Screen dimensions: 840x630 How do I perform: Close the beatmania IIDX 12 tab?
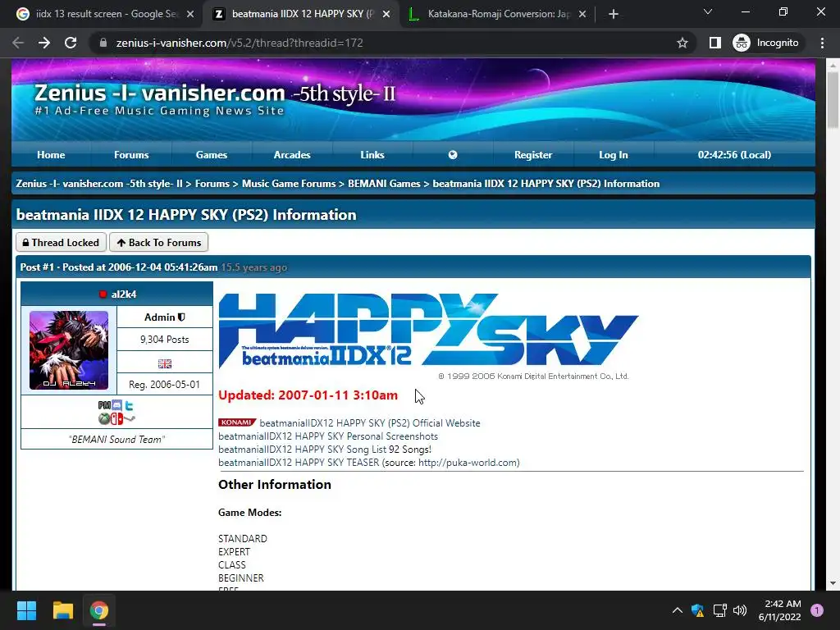click(386, 14)
